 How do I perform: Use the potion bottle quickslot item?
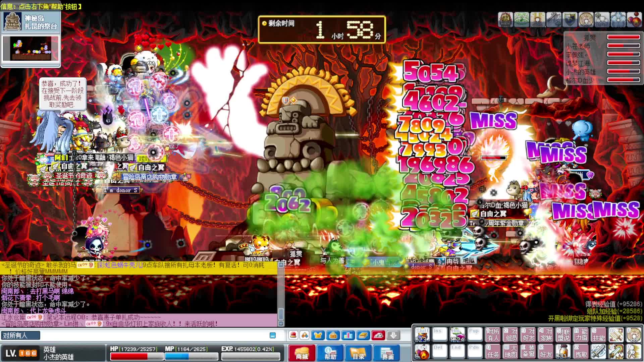563,351
